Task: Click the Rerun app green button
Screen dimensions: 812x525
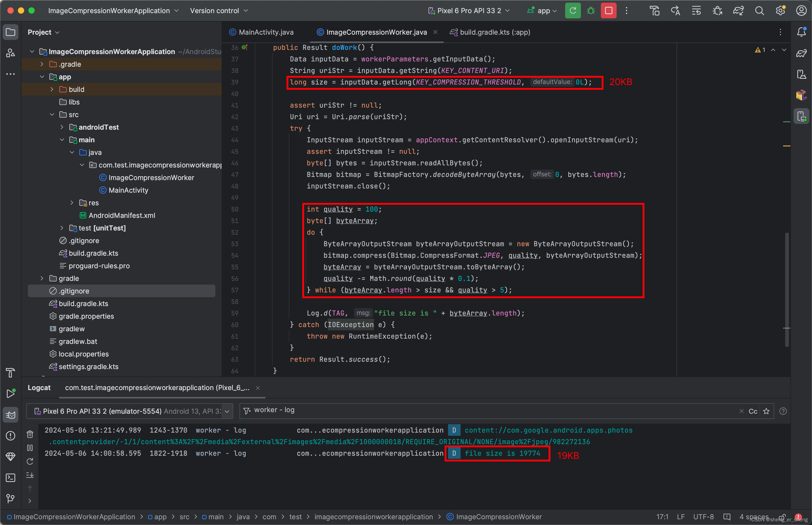Action: point(572,10)
